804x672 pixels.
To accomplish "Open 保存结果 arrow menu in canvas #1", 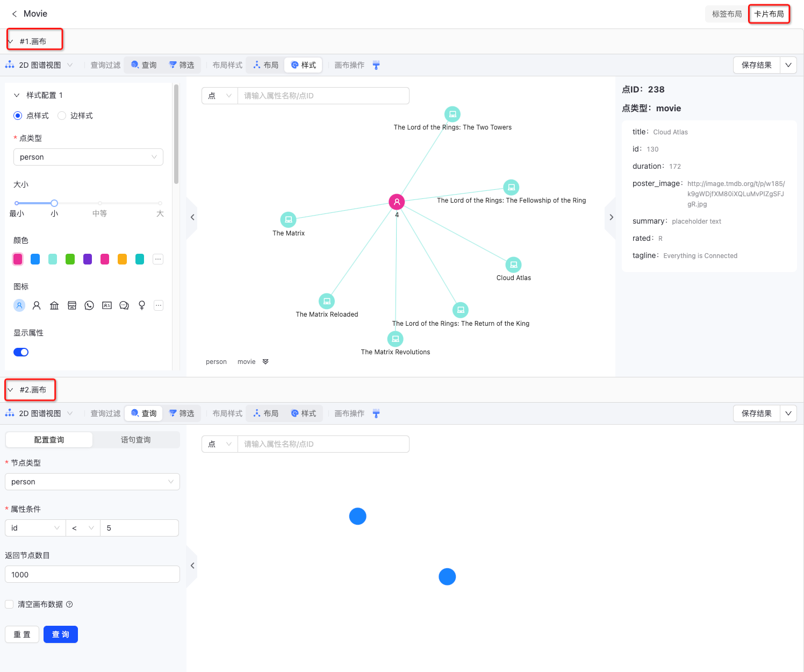I will 788,65.
